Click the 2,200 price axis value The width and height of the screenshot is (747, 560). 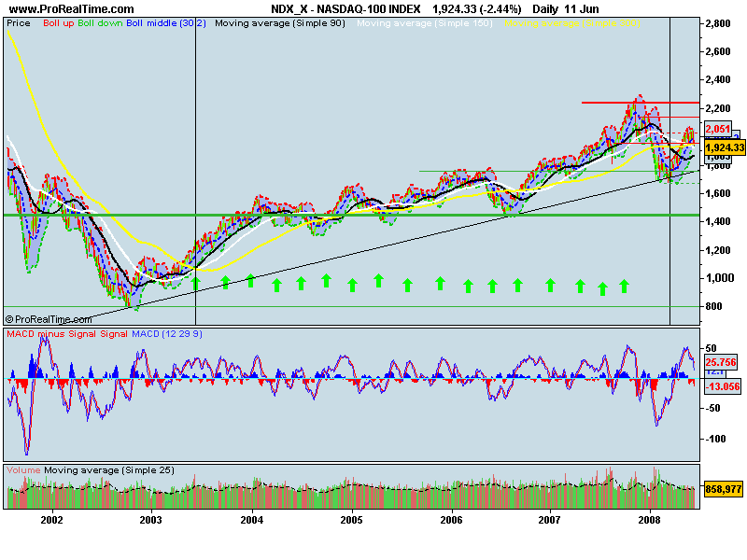point(718,108)
